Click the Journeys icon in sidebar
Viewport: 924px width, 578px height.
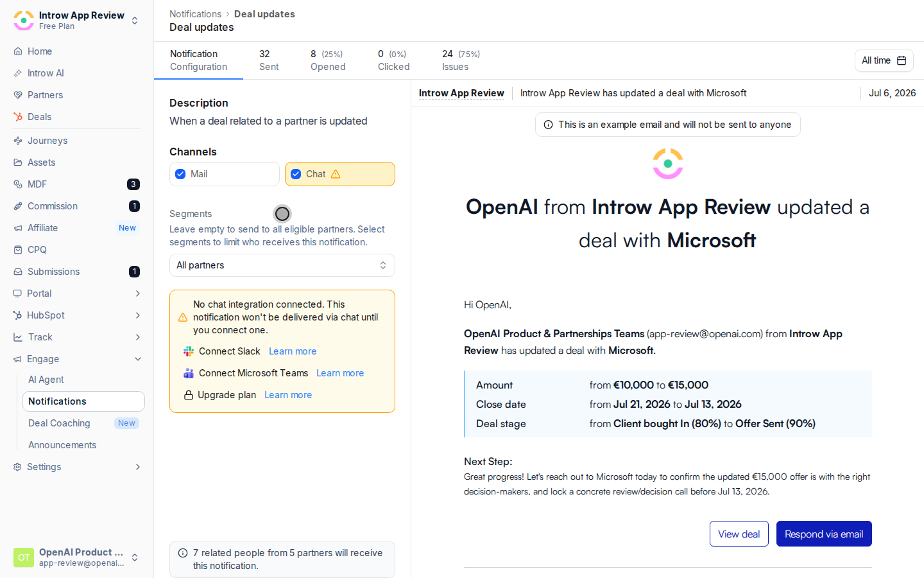tap(18, 141)
